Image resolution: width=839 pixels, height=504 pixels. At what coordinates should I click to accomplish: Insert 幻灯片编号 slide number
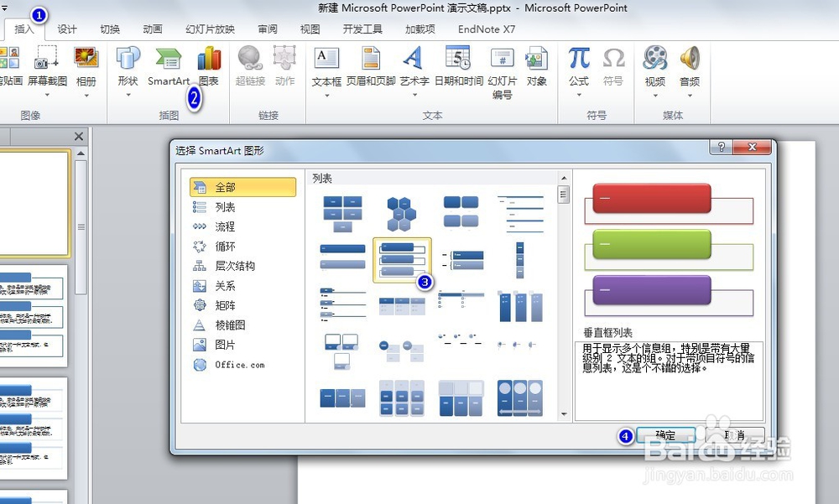point(502,73)
